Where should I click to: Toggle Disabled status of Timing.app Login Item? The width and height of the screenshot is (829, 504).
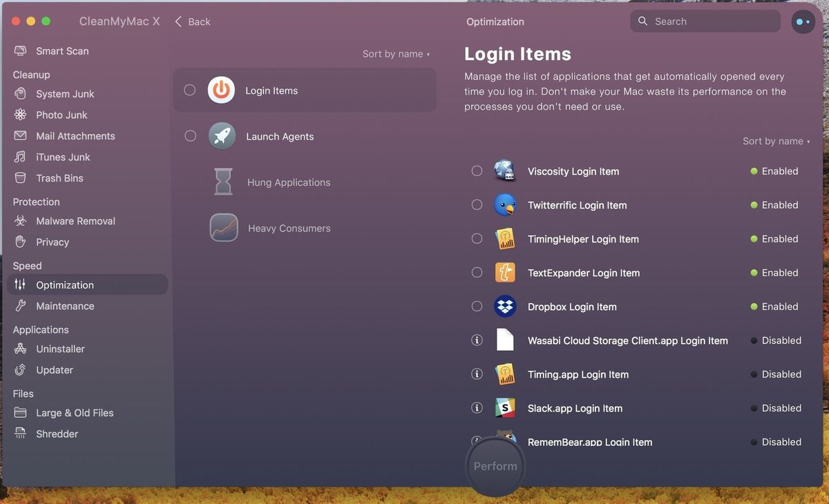[x=776, y=374]
